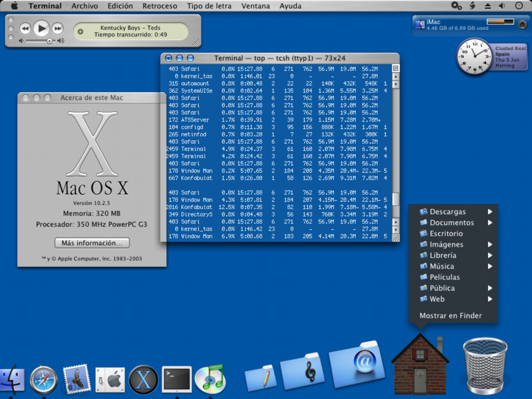Click the black X icon in Dock
Viewport: 532px width, 399px height.
[x=143, y=380]
